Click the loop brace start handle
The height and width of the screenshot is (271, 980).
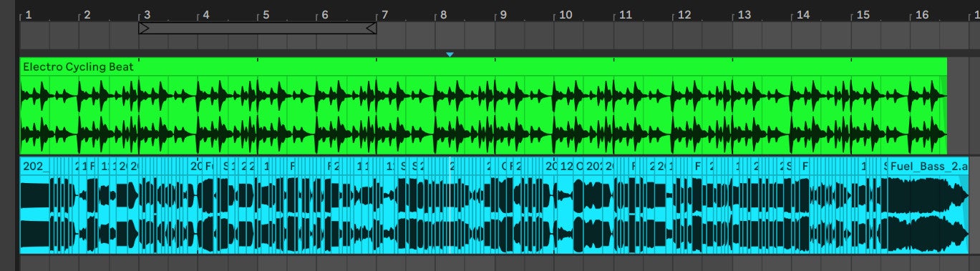click(x=144, y=28)
